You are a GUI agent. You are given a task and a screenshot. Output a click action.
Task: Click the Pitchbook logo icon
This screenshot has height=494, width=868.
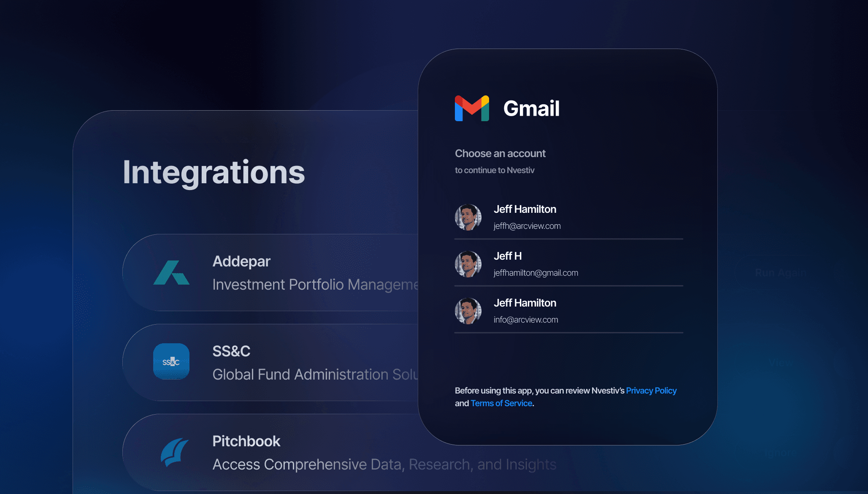click(174, 452)
